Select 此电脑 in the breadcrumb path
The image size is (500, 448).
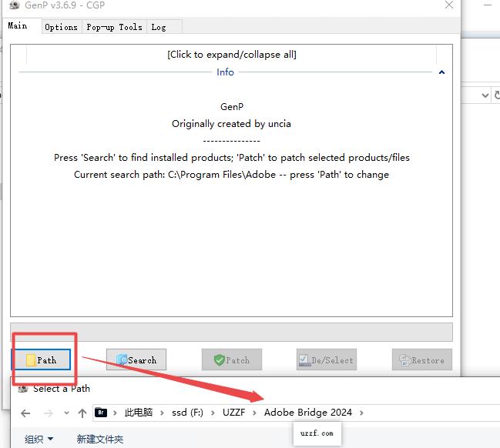[138, 413]
